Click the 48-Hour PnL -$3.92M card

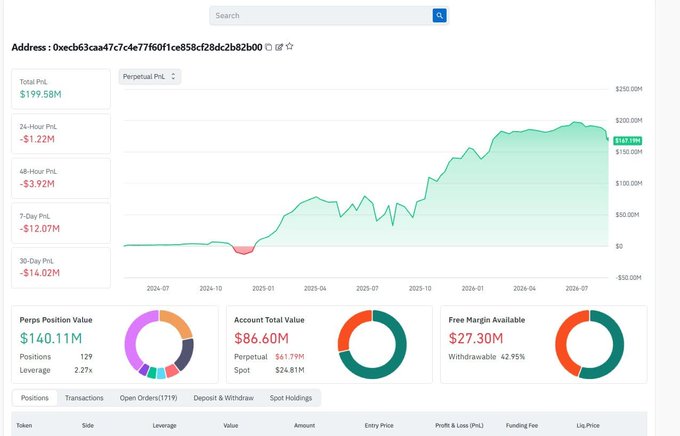click(x=61, y=178)
